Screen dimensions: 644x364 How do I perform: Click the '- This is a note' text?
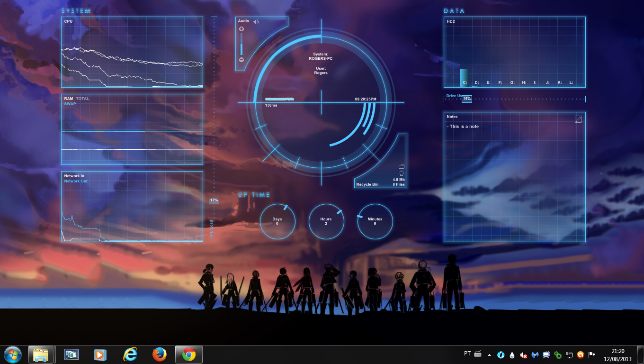pyautogui.click(x=463, y=127)
